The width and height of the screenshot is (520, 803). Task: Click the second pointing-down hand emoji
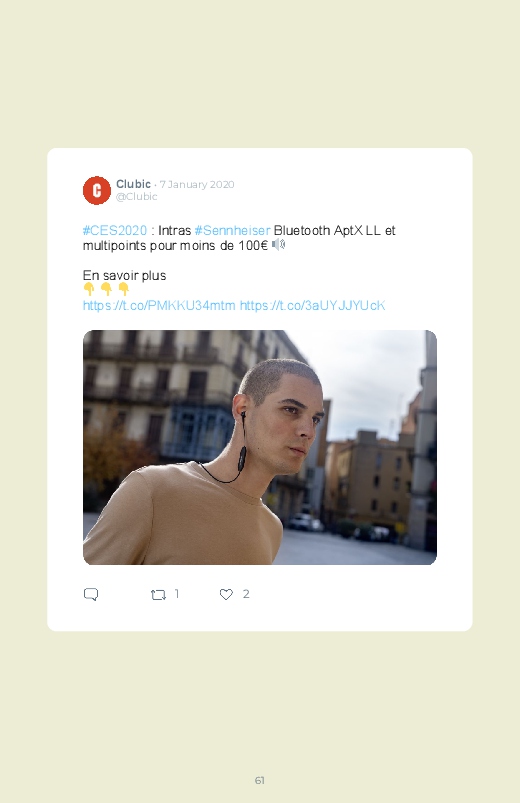pyautogui.click(x=107, y=289)
